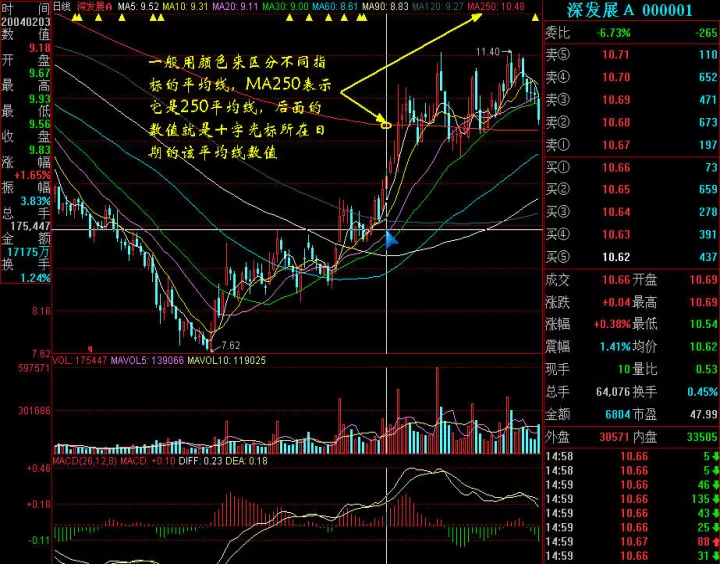Viewport: 720px width, 564px height.
Task: Select the 卖① ask price 10.67
Action: (x=616, y=145)
